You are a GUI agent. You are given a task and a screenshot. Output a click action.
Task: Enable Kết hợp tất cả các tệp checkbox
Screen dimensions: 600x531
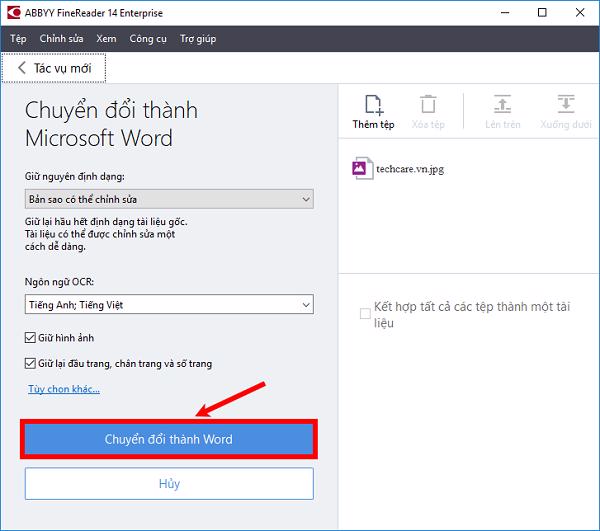coord(365,314)
